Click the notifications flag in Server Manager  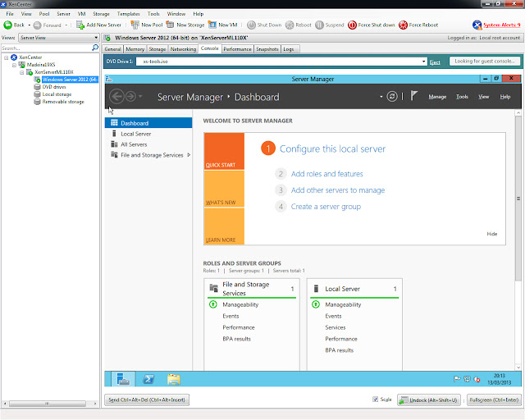tap(413, 96)
